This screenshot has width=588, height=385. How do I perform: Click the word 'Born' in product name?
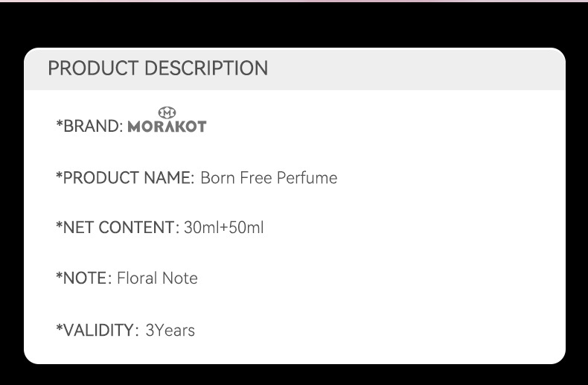point(217,178)
